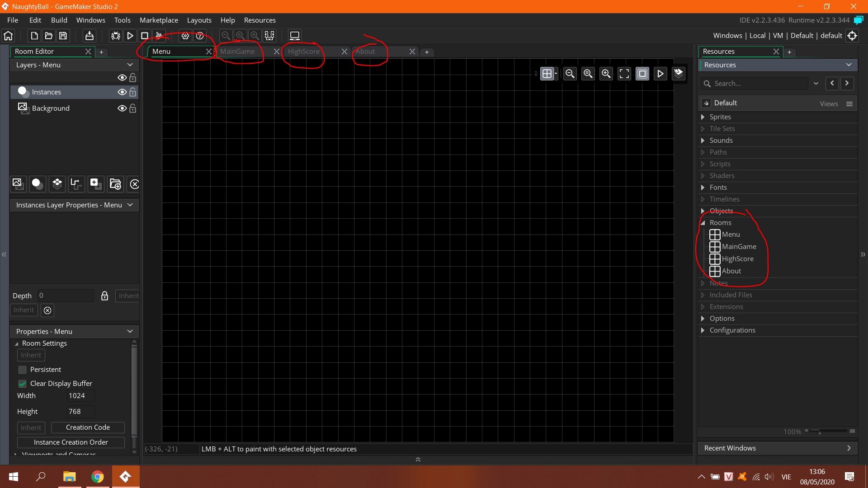
Task: Toggle the room grid icon
Action: click(547, 74)
